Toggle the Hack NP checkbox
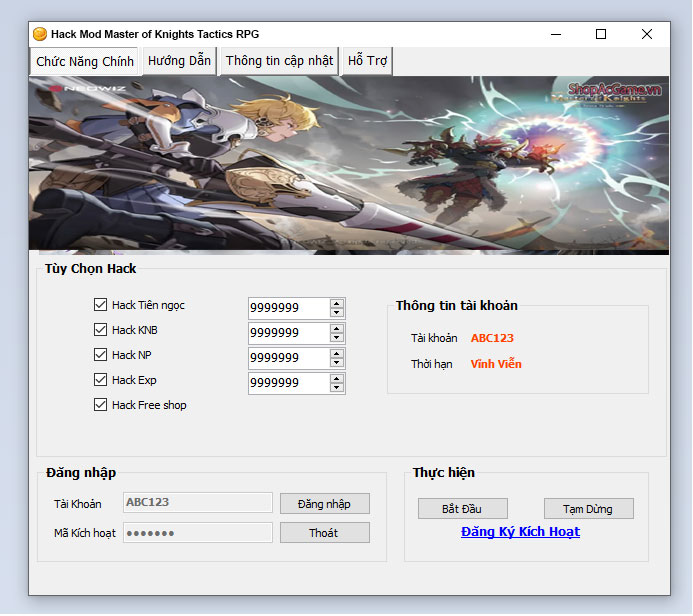This screenshot has width=693, height=616. [x=100, y=354]
